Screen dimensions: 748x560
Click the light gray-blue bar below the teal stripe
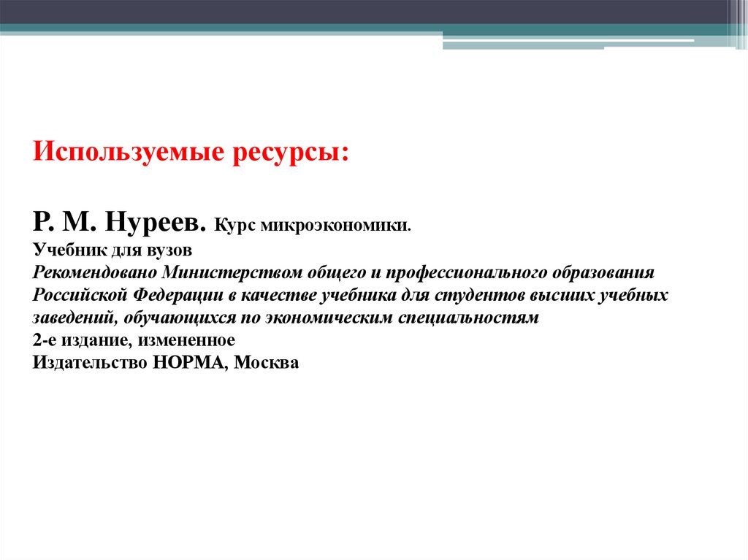(523, 46)
